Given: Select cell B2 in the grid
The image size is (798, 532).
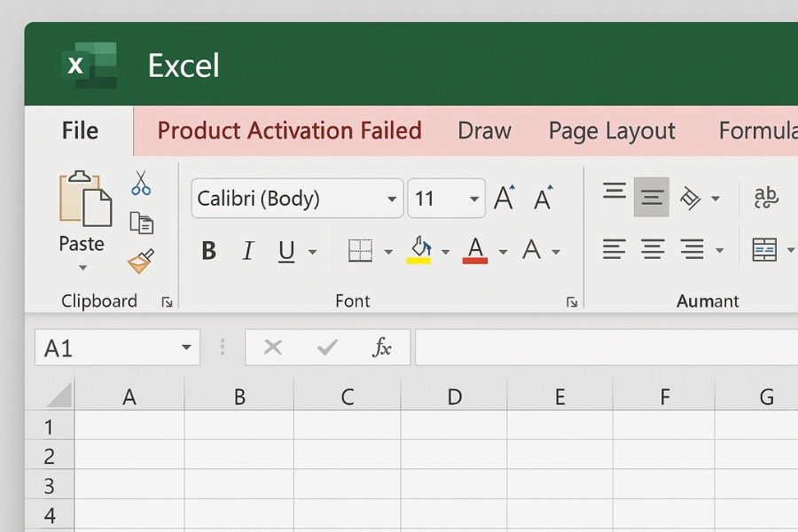Looking at the screenshot, I should coord(239,455).
